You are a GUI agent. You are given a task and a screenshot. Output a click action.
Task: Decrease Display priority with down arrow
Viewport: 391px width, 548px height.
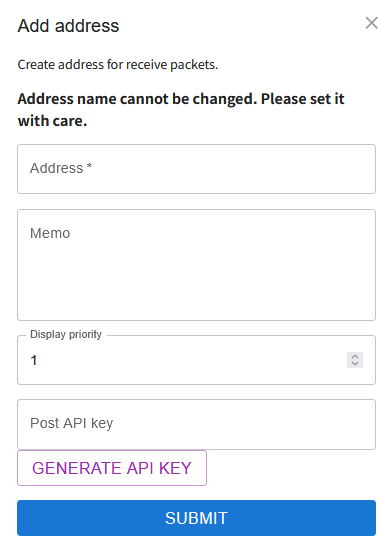(355, 363)
